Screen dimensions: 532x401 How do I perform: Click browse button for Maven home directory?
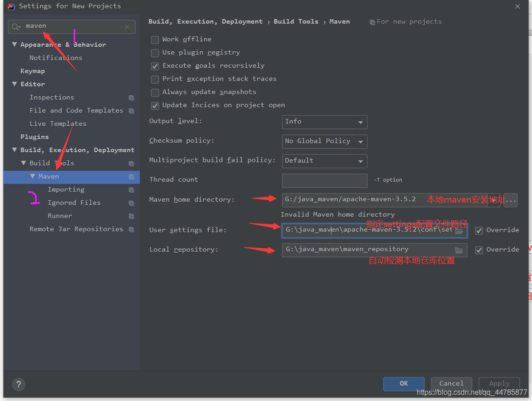pos(510,200)
